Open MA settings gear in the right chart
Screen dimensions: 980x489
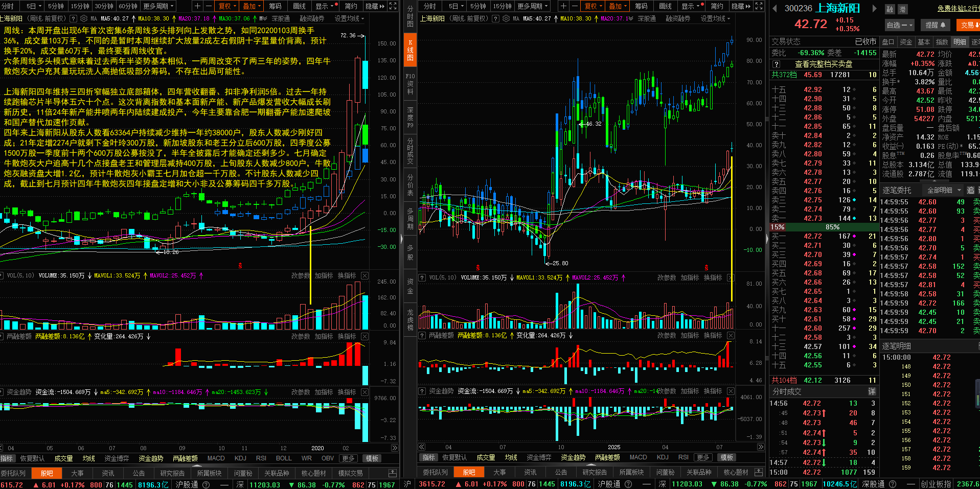click(x=506, y=18)
